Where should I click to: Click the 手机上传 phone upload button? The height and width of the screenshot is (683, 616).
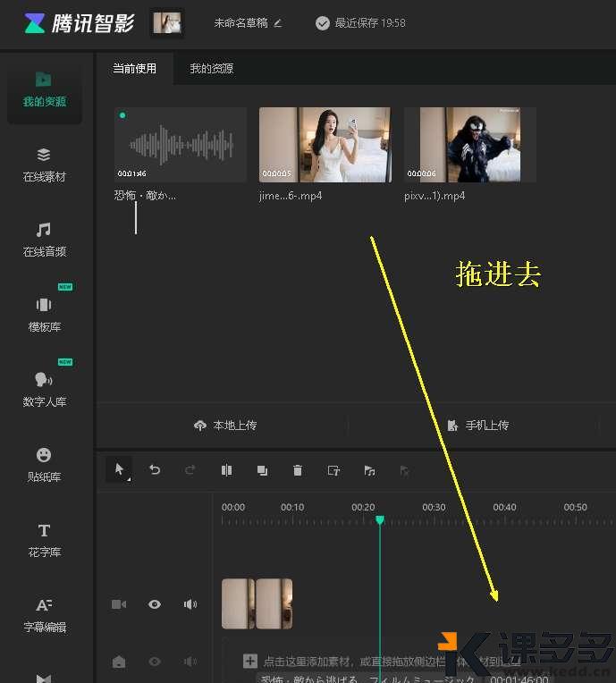[477, 426]
